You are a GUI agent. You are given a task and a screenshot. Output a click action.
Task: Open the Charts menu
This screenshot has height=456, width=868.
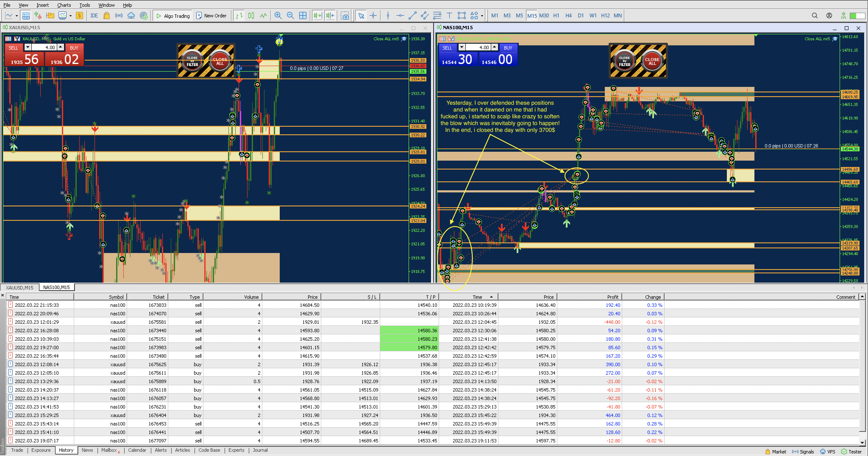(64, 5)
